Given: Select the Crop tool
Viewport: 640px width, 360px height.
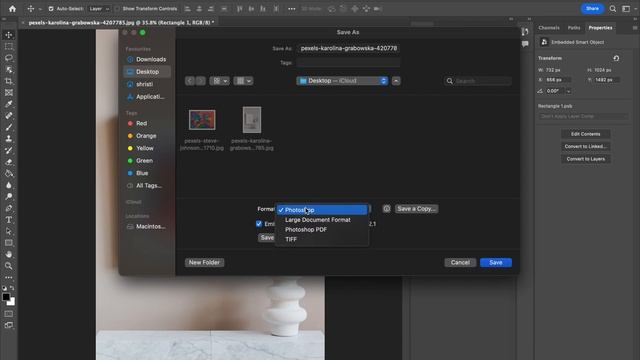Looking at the screenshot, I should (x=9, y=81).
